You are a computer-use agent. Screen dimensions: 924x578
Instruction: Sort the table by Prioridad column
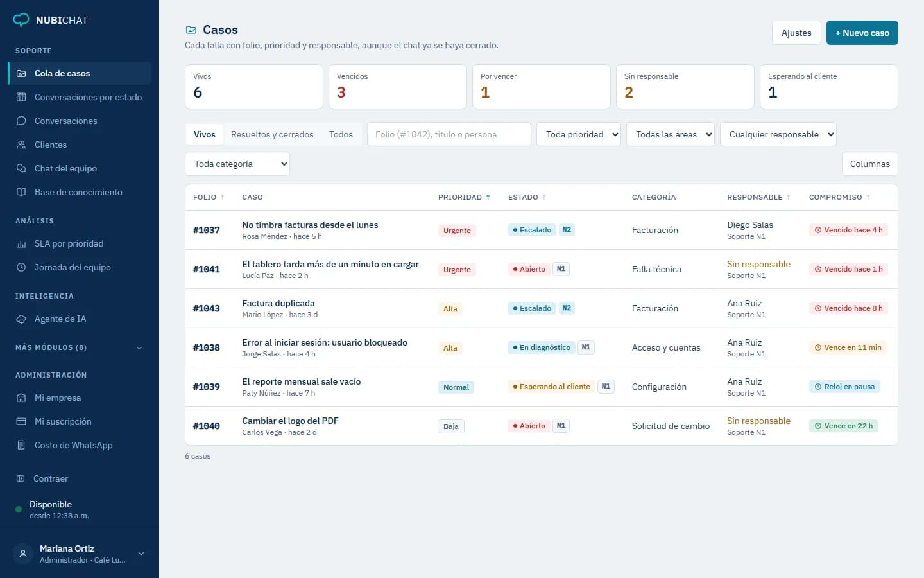click(x=464, y=197)
